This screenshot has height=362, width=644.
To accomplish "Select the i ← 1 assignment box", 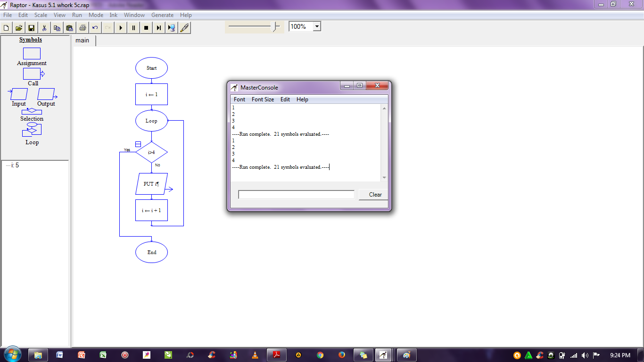I will point(151,94).
